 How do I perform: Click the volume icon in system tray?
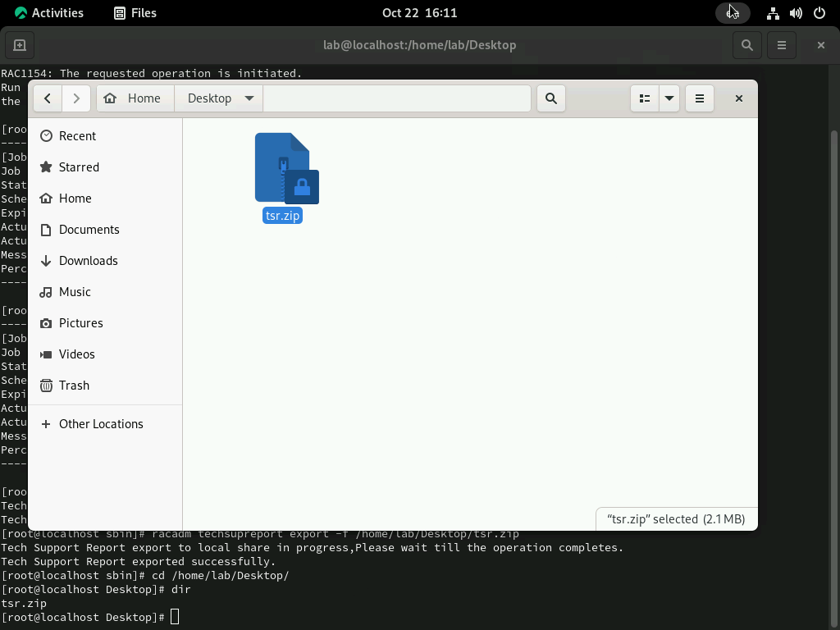[796, 13]
